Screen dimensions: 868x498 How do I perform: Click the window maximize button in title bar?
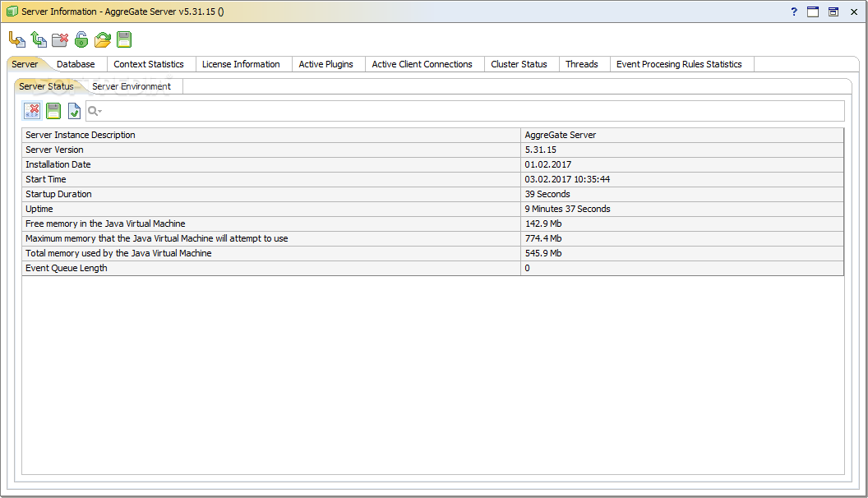(813, 12)
